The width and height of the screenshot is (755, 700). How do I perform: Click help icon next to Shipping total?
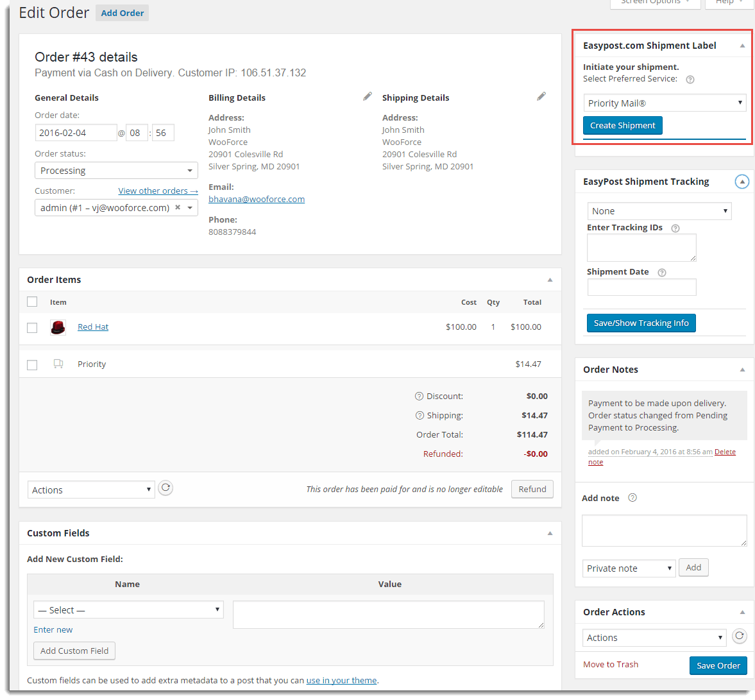coord(419,415)
